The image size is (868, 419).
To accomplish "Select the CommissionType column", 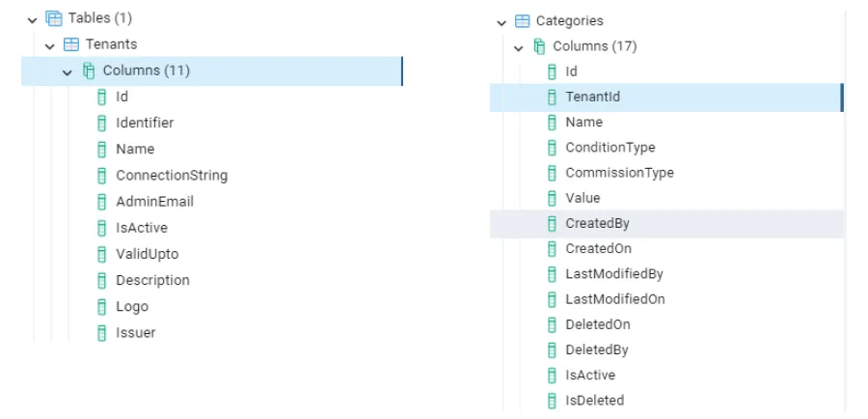I will tap(619, 173).
